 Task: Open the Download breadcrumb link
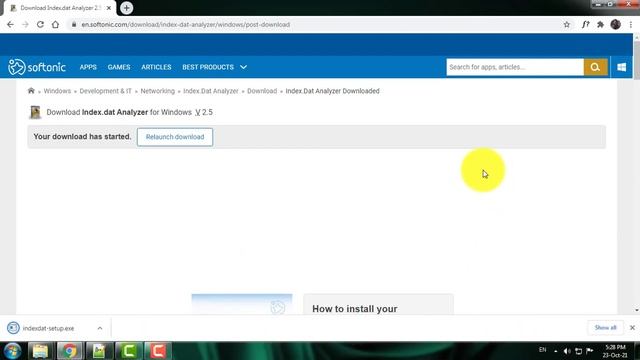262,91
